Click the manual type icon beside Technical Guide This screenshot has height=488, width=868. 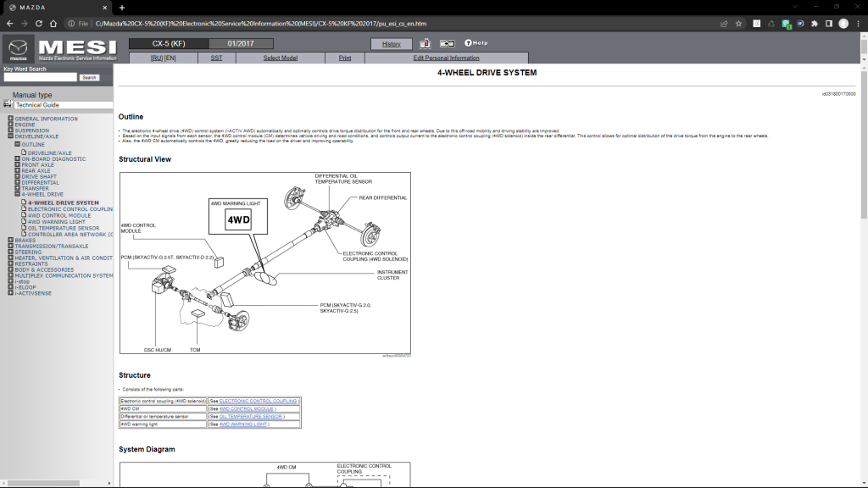click(8, 104)
